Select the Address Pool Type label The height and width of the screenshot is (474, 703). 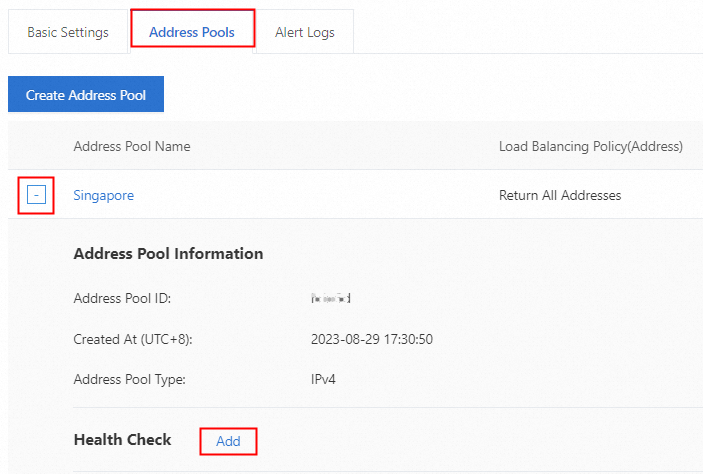(x=130, y=379)
